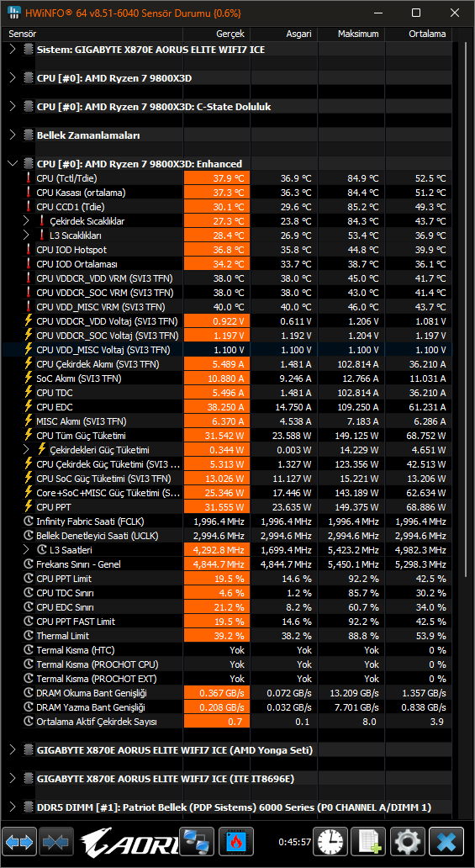Click thermometer icon beside CPU (Tctl/Tdie)
The height and width of the screenshot is (868, 475).
29,178
